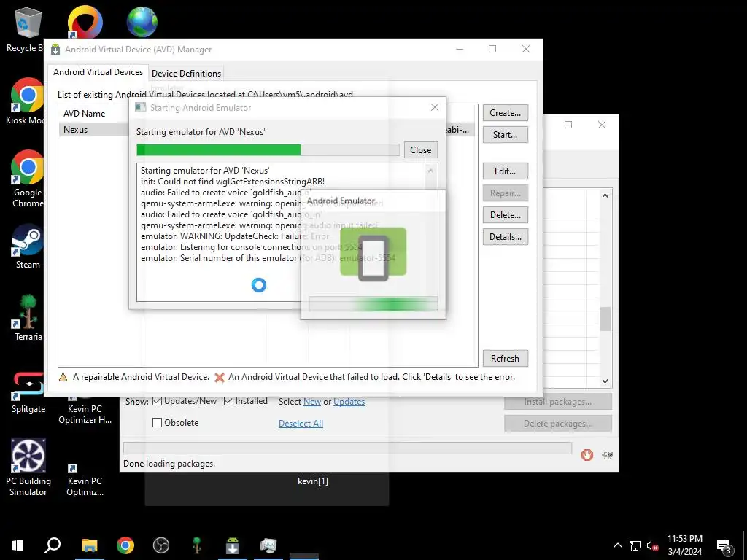Click Android Emulator splash loading bar
The height and width of the screenshot is (560, 747).
click(x=373, y=304)
